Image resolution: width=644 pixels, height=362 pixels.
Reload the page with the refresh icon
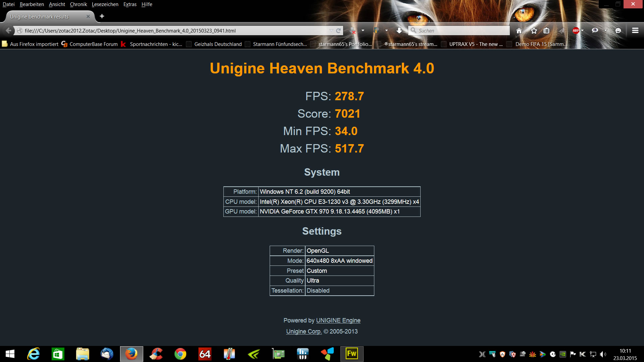[x=338, y=31]
